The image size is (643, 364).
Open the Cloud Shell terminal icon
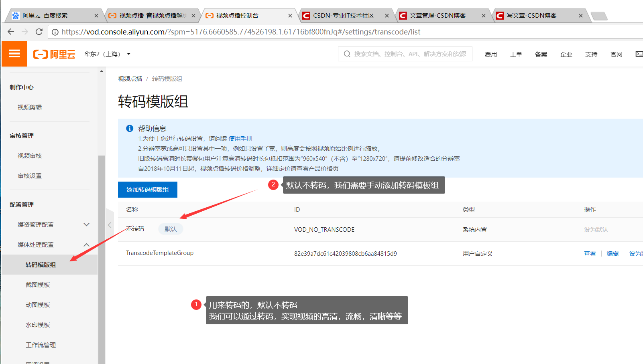pos(639,54)
